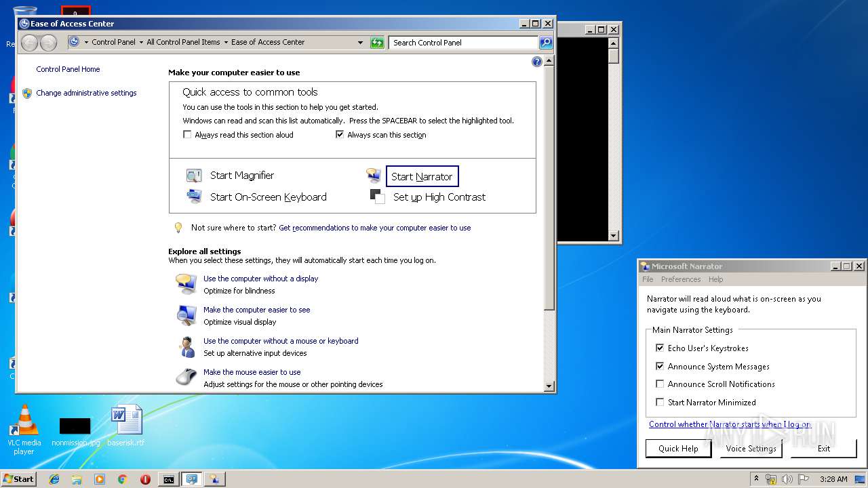Click Set up High Contrast link
The height and width of the screenshot is (488, 868).
439,197
